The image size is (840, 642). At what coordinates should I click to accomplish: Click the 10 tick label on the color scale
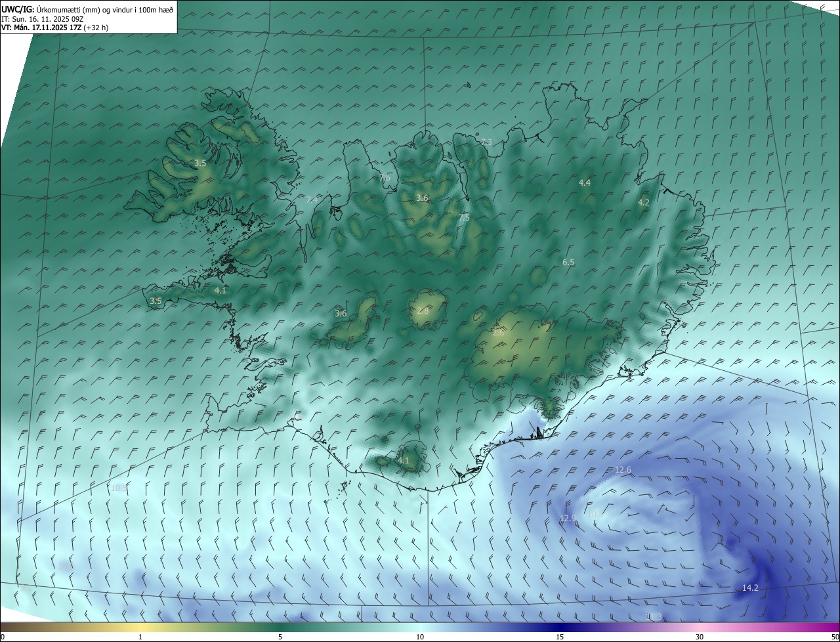(420, 637)
